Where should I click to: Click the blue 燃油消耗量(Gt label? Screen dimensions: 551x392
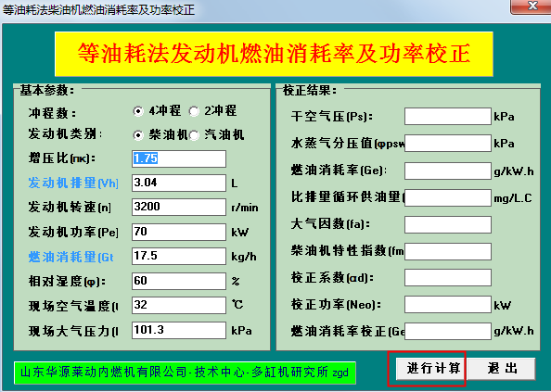click(71, 258)
